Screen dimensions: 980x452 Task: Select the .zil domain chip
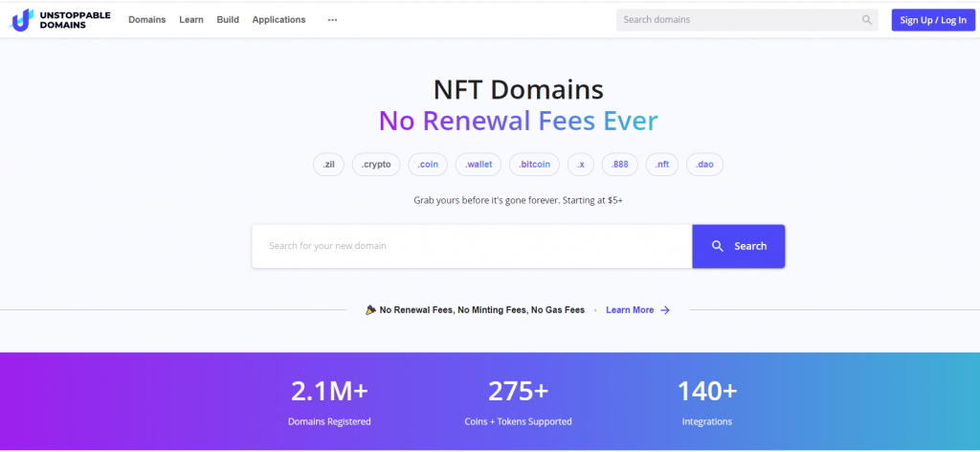[x=329, y=165]
